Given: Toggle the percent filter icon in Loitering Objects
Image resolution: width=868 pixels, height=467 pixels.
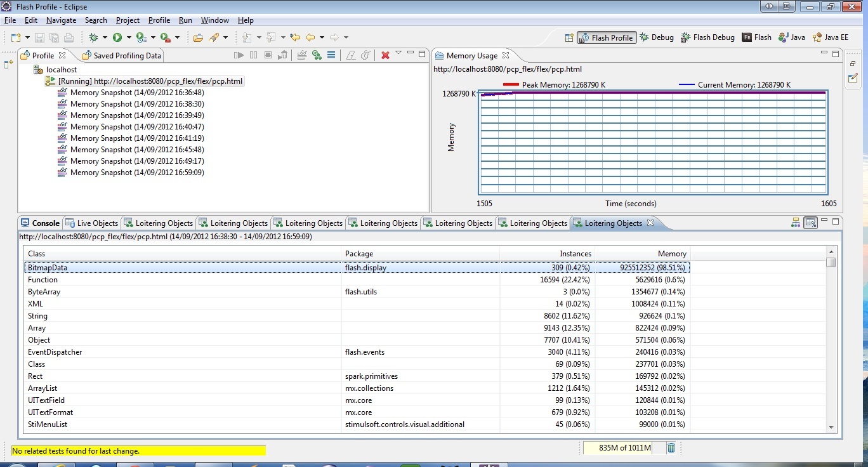Looking at the screenshot, I should (x=810, y=223).
